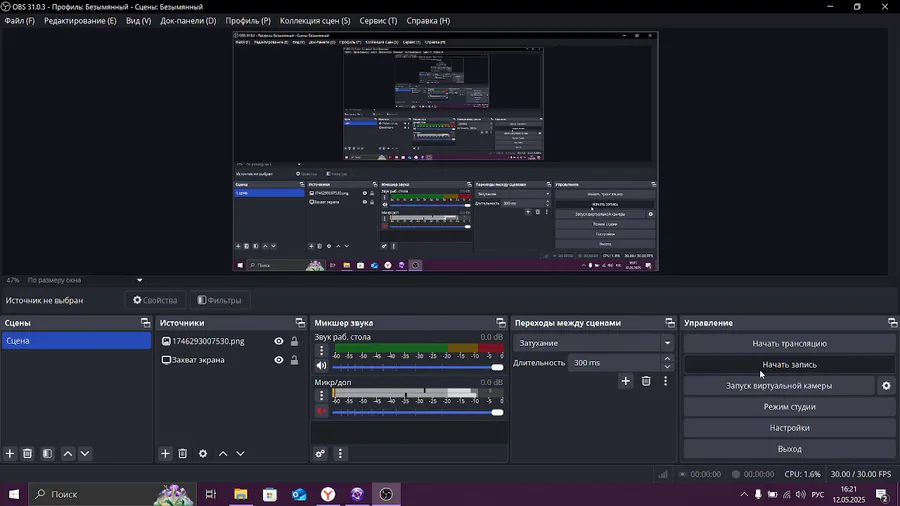Undock the Управление panel

[893, 323]
